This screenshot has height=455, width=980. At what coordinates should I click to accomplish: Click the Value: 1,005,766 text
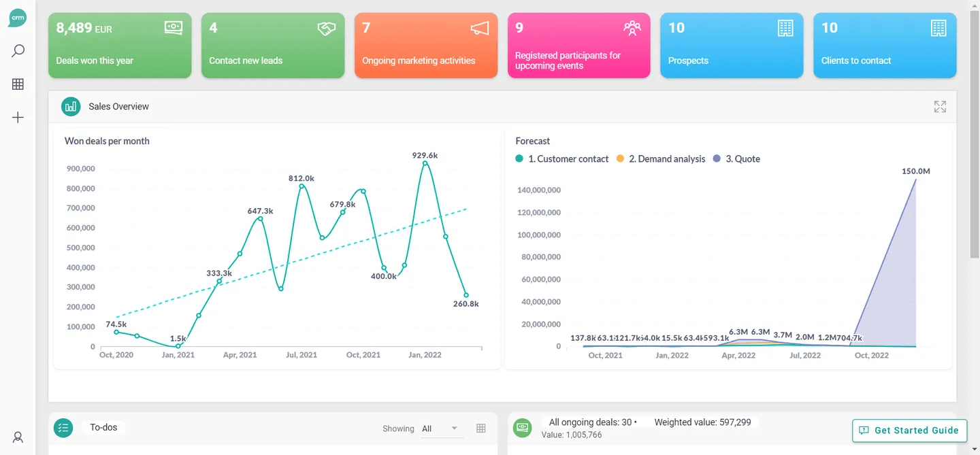coord(572,435)
